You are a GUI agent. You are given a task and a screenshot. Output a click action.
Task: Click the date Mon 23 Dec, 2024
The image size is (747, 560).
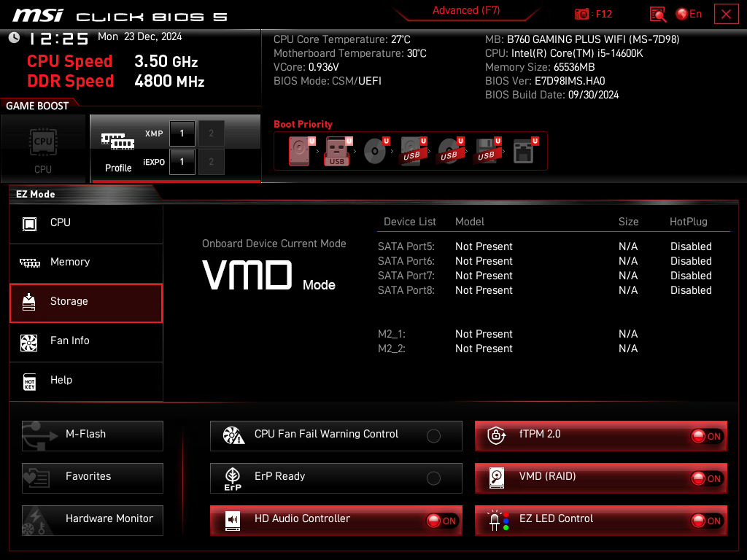pos(139,37)
